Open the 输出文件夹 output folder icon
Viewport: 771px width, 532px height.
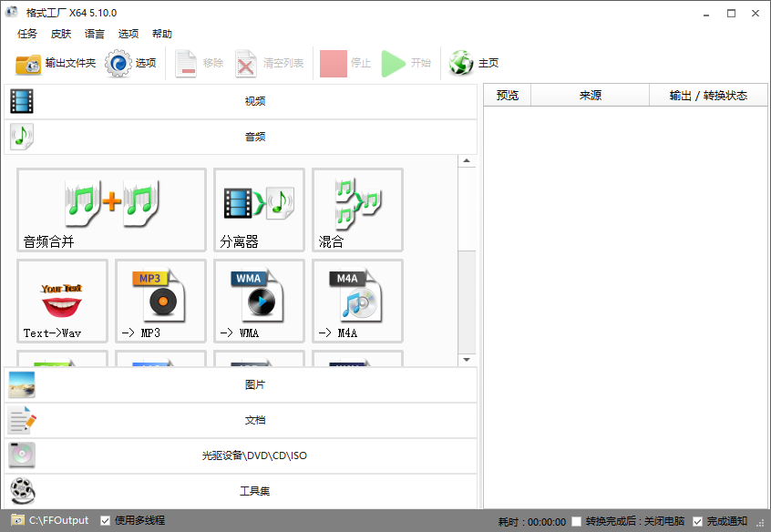(x=28, y=64)
